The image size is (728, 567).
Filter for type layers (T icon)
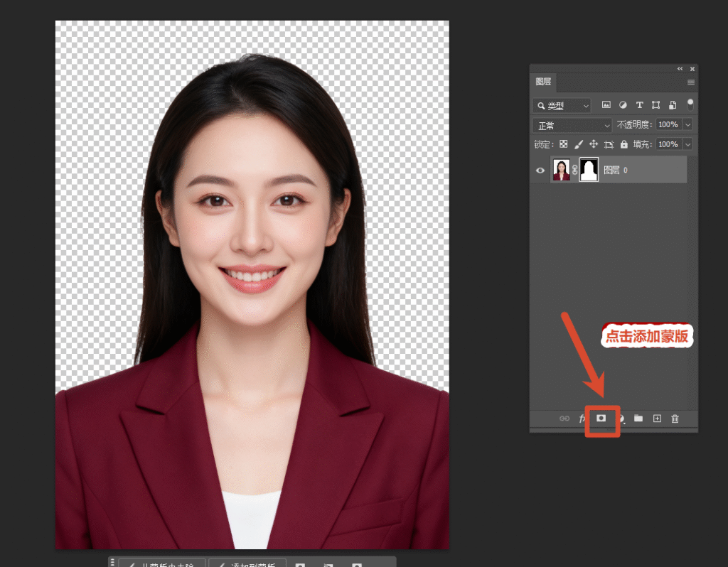(x=640, y=105)
